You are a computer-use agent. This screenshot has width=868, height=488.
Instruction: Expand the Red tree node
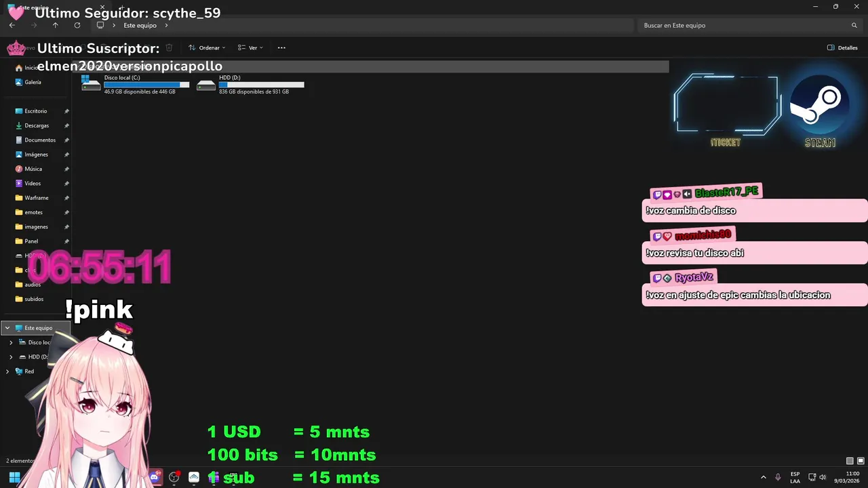coord(7,371)
